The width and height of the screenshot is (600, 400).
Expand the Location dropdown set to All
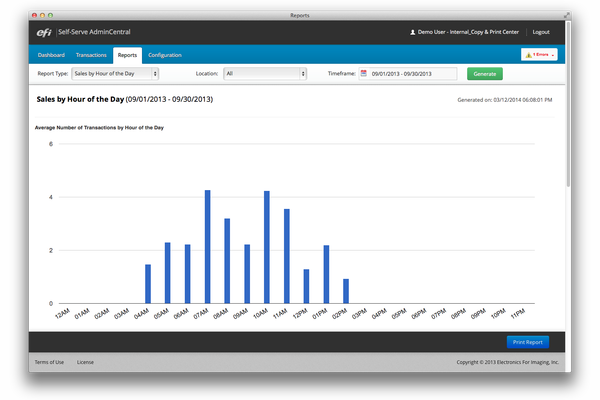point(265,73)
